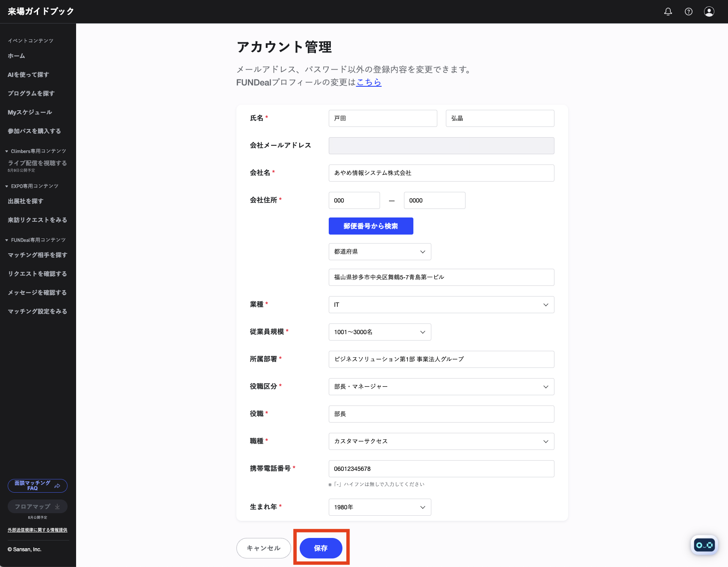This screenshot has width=728, height=567.
Task: Follow the こちら profile link
Action: coord(369,82)
